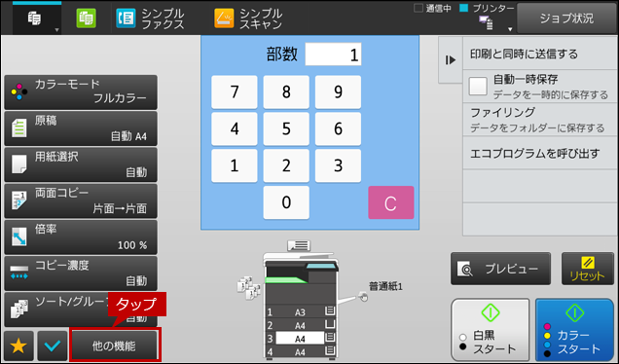This screenshot has width=619, height=364.
Task: Open the printer status dropdown arrow
Action: point(510,29)
